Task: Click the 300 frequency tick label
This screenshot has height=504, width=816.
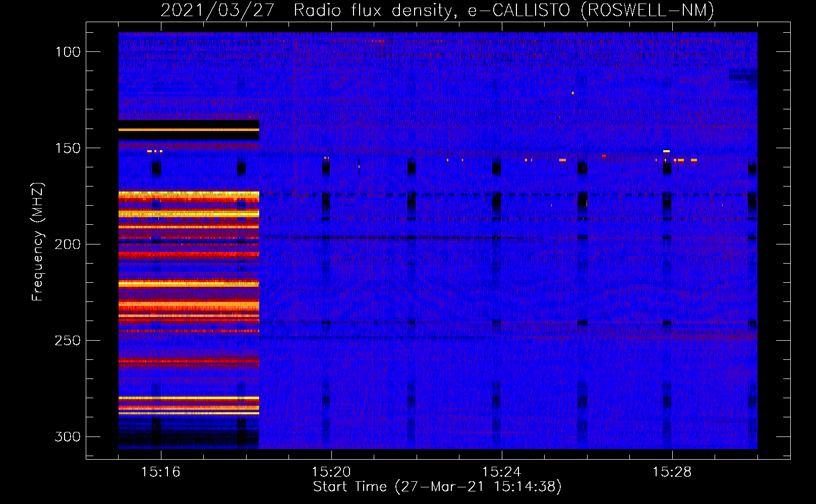Action: point(68,436)
